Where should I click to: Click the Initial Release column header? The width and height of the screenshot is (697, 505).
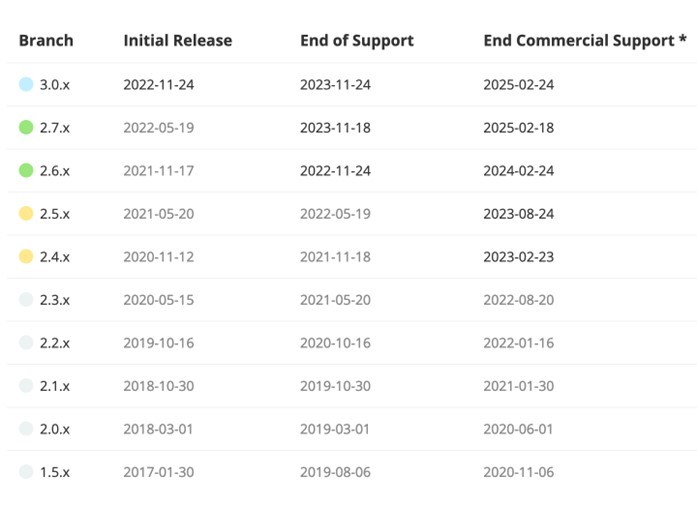pyautogui.click(x=177, y=41)
